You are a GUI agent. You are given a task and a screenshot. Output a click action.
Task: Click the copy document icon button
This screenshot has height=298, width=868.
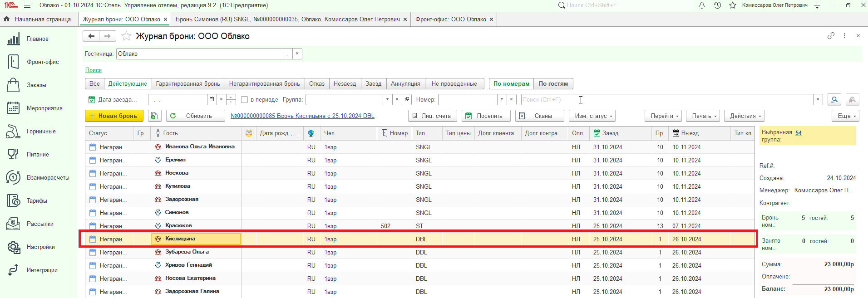tap(155, 116)
